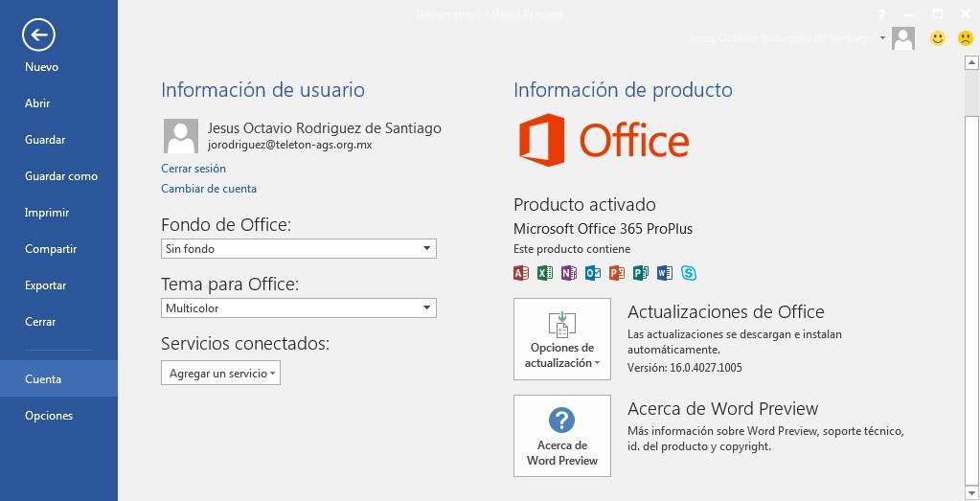Send a frown with the sad face
The height and width of the screenshot is (501, 980).
pos(965,38)
